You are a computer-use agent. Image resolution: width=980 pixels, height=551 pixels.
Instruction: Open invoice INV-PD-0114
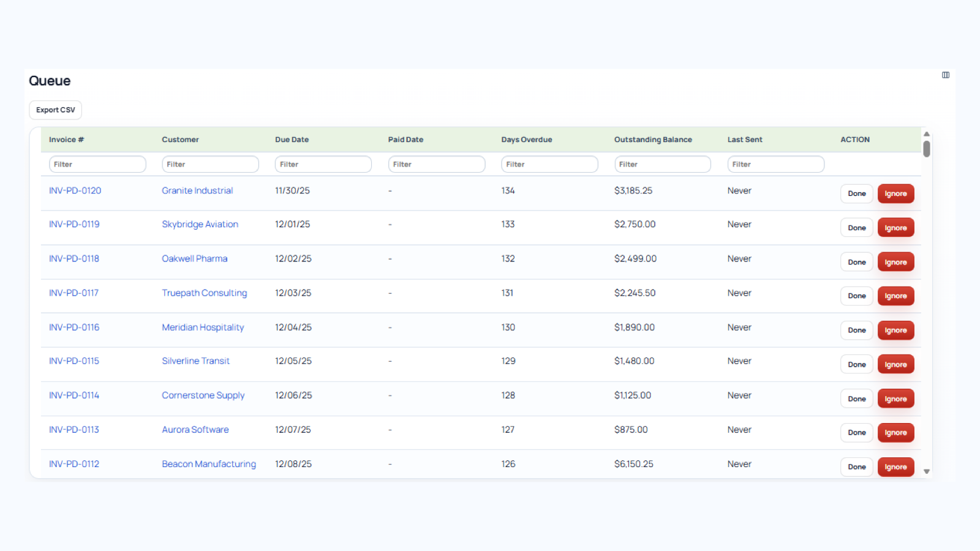[74, 395]
